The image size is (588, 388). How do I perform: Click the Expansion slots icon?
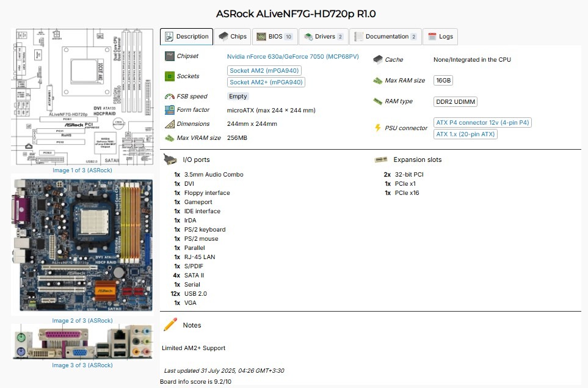pyautogui.click(x=380, y=160)
